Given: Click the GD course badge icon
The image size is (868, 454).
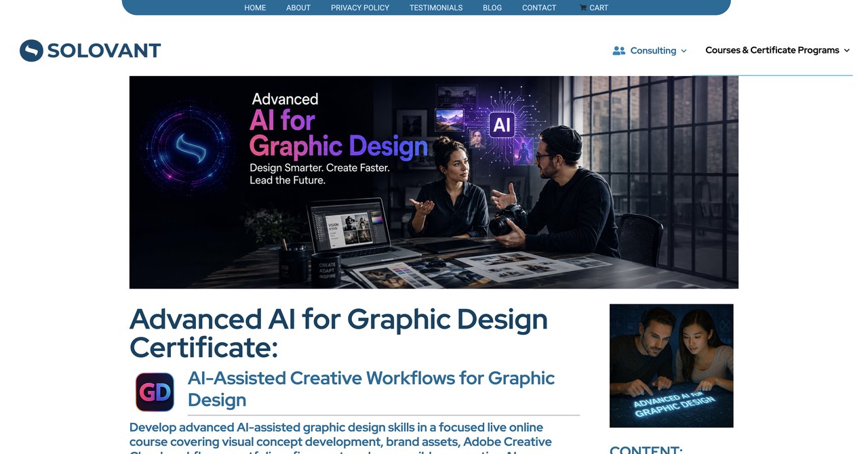Looking at the screenshot, I should point(155,392).
